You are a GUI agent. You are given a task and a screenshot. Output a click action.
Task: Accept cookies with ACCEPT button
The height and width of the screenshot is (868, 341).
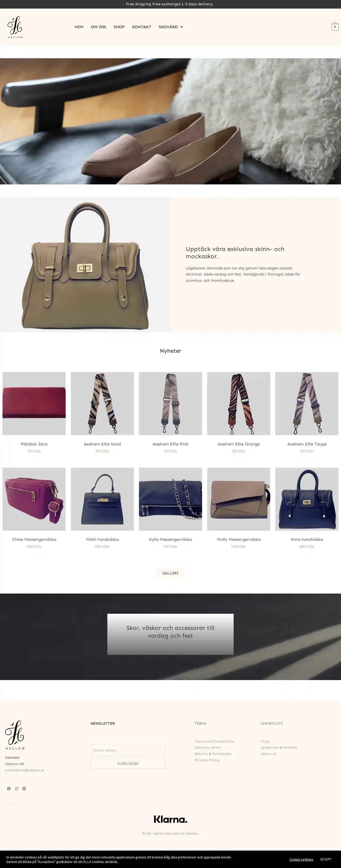point(326,859)
